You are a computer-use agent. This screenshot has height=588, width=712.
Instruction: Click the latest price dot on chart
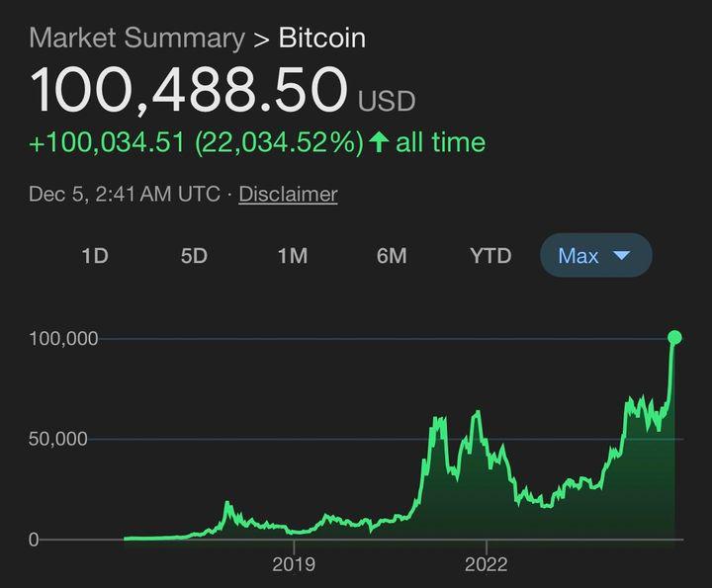point(675,338)
